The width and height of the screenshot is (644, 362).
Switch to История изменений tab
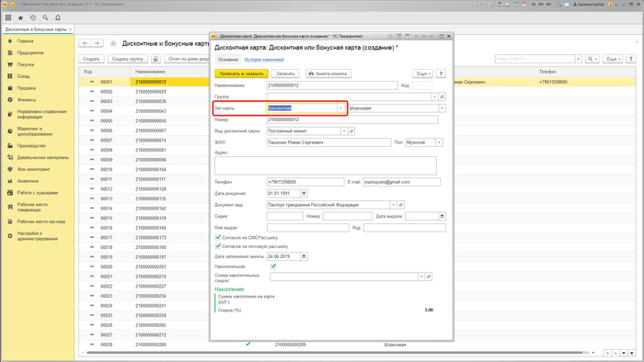coord(264,60)
